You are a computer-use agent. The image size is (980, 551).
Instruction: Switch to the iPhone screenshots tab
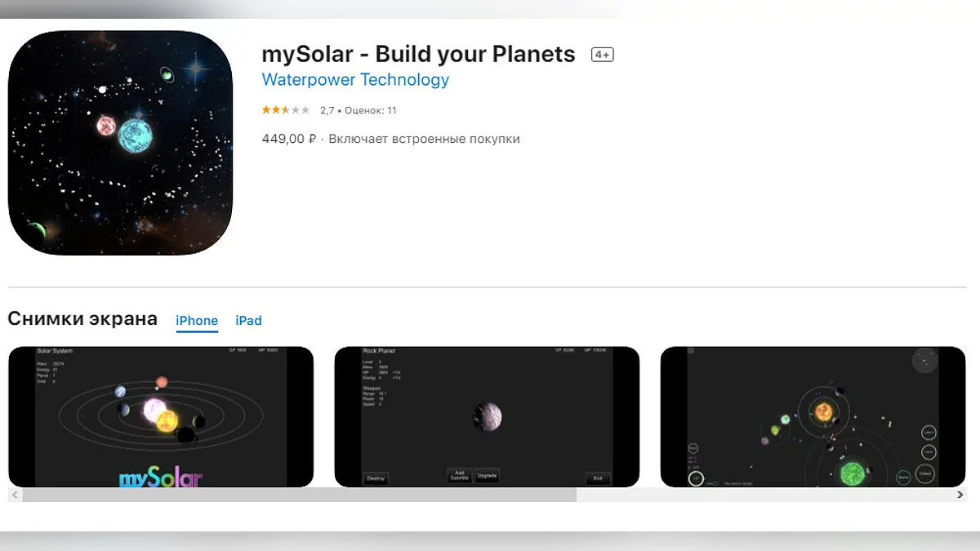pyautogui.click(x=197, y=321)
